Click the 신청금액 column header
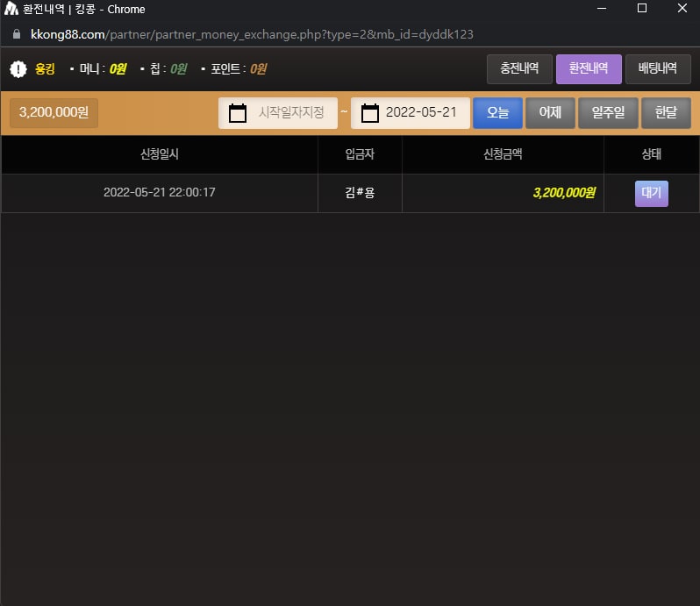Viewport: 700px width, 606px height. [x=503, y=154]
